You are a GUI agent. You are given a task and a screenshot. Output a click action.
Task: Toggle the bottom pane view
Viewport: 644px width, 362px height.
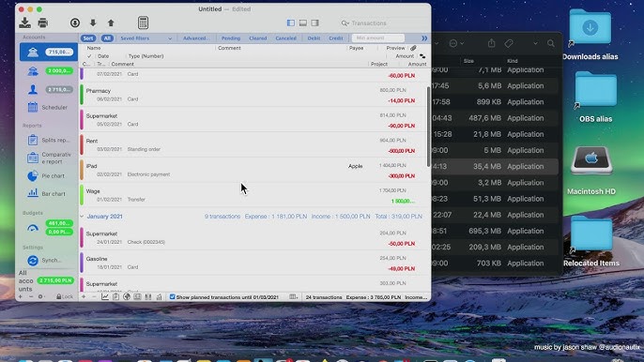coord(303,23)
